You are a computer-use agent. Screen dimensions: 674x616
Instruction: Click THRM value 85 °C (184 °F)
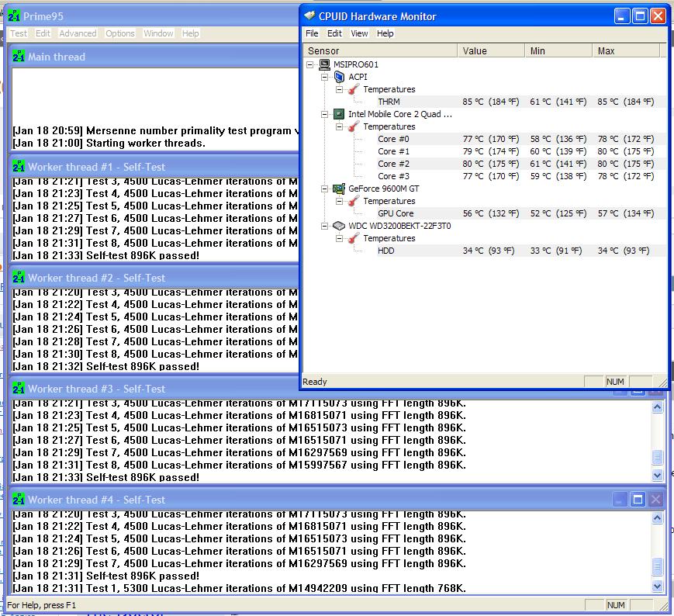491,102
